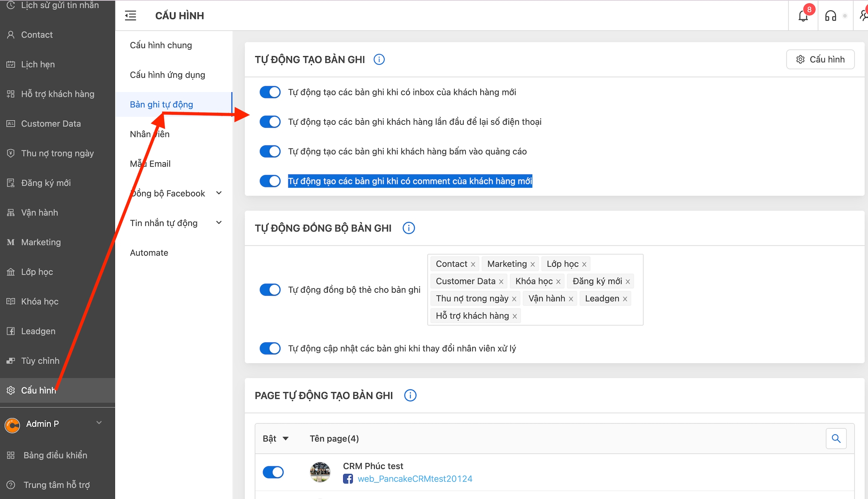The height and width of the screenshot is (499, 868).
Task: Open the web_PancakeCRMtest20124 link
Action: pos(415,479)
